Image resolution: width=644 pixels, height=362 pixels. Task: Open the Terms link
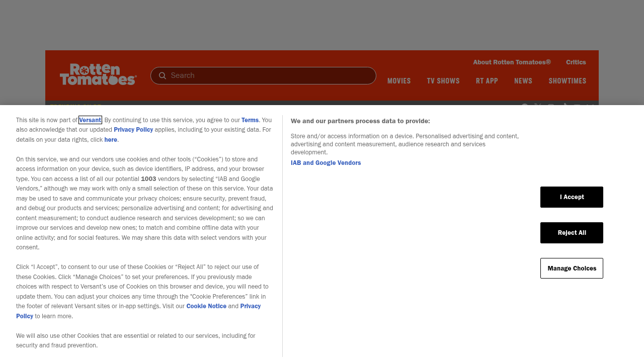tap(250, 120)
